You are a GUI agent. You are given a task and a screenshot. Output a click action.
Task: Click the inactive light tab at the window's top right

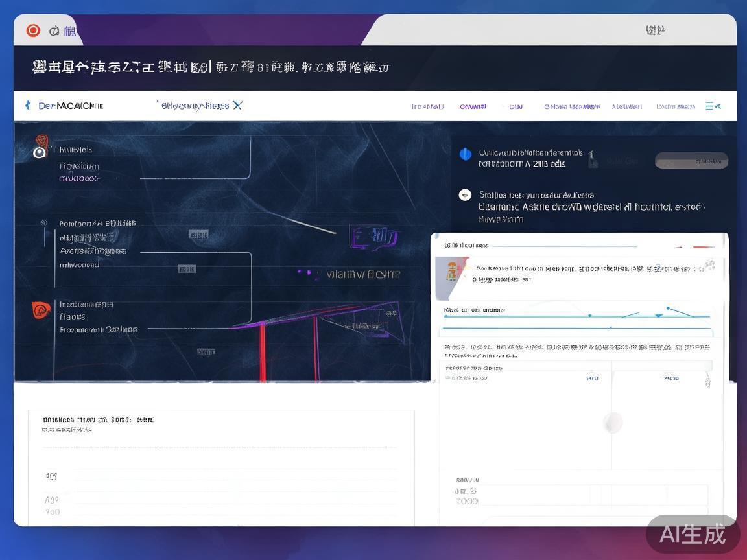(655, 30)
